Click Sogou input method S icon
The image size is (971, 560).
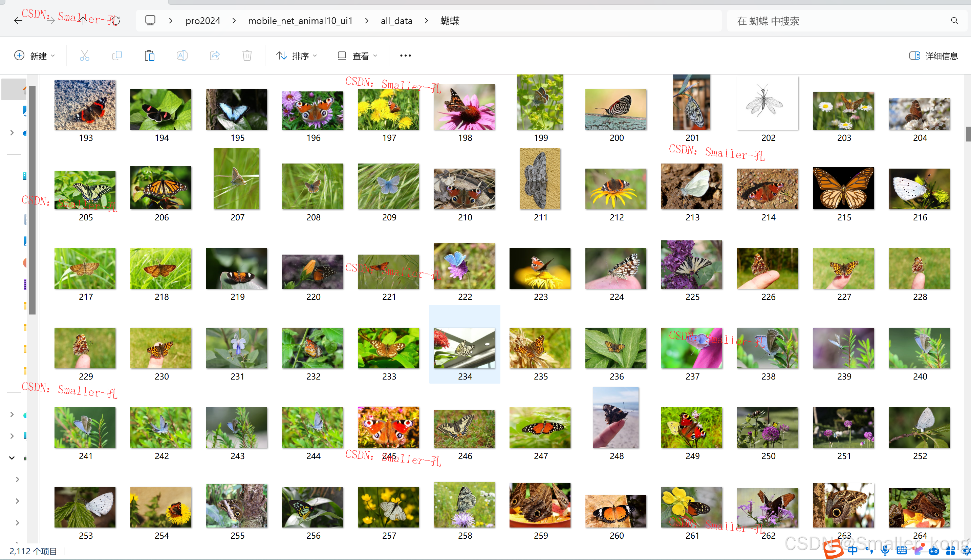(833, 549)
